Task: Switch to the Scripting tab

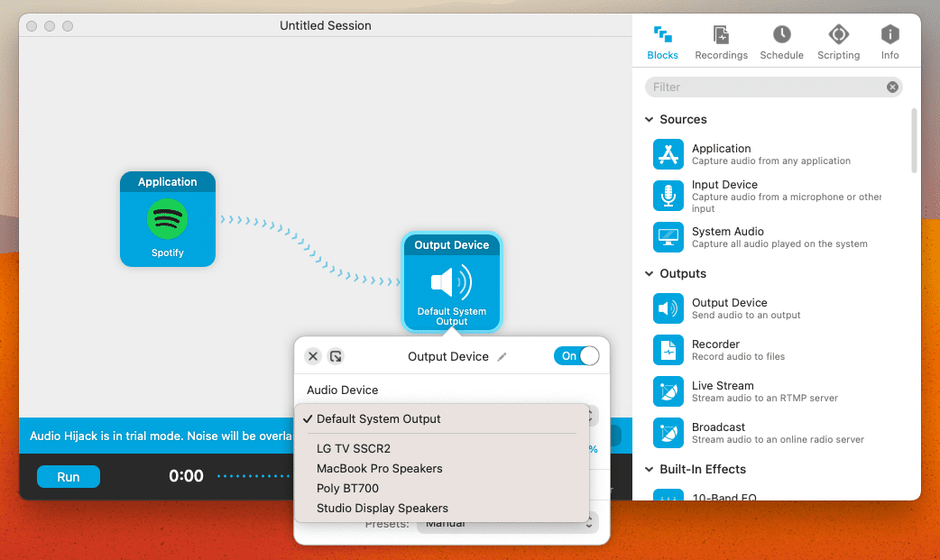Action: [x=838, y=42]
